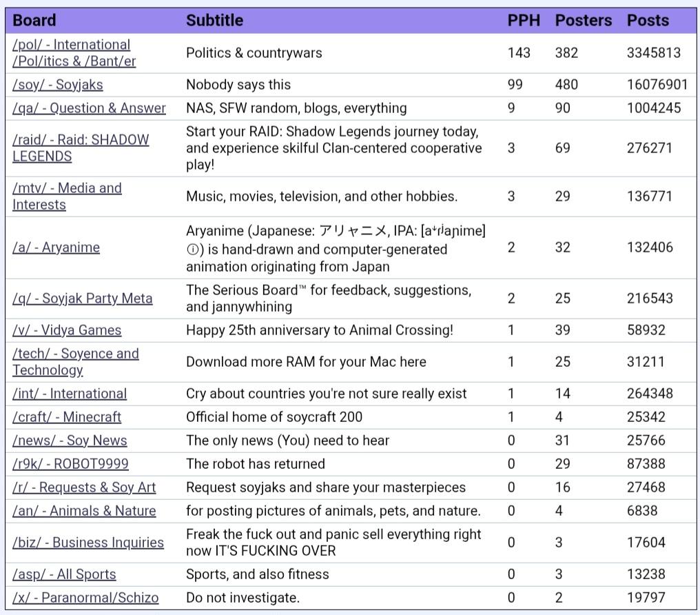Go to /craft/ - Minecraft board
The image size is (700, 615).
tap(67, 416)
